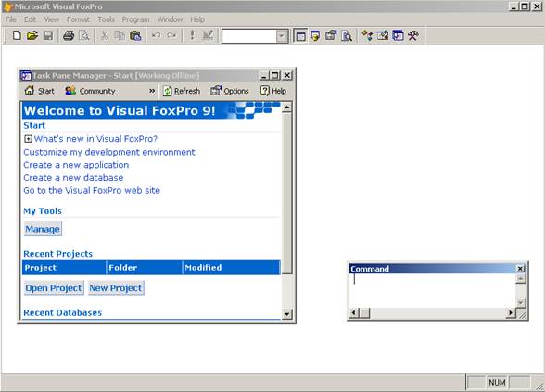
Task: Click the Paste clipboard icon
Action: tap(135, 35)
